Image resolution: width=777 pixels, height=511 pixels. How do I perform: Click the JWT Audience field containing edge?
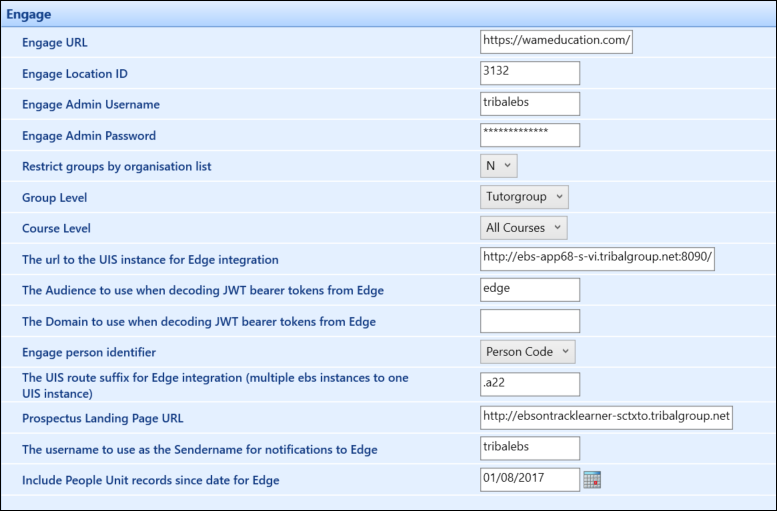tap(530, 290)
